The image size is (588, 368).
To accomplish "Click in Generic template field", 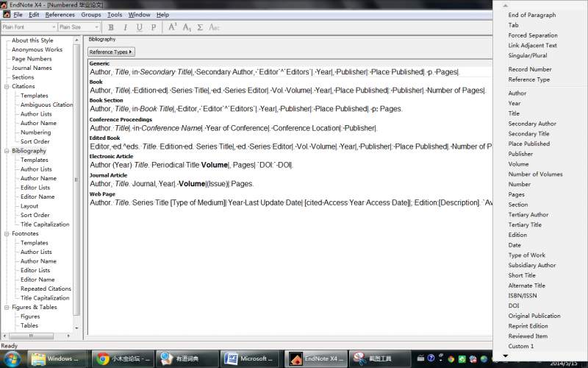I will click(x=290, y=71).
